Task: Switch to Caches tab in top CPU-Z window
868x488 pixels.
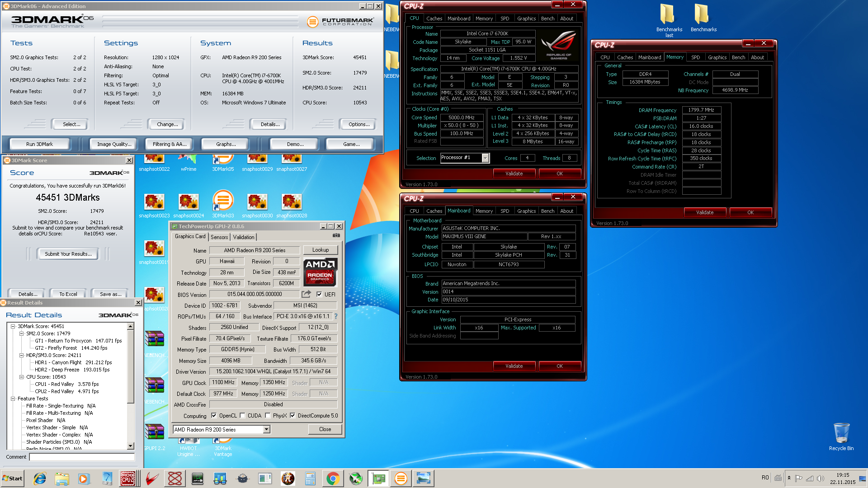Action: (434, 19)
